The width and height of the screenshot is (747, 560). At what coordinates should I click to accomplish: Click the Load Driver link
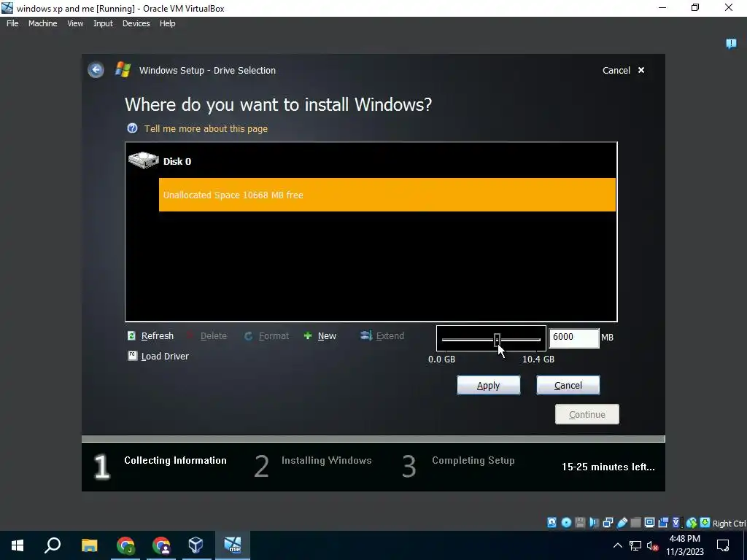click(165, 356)
